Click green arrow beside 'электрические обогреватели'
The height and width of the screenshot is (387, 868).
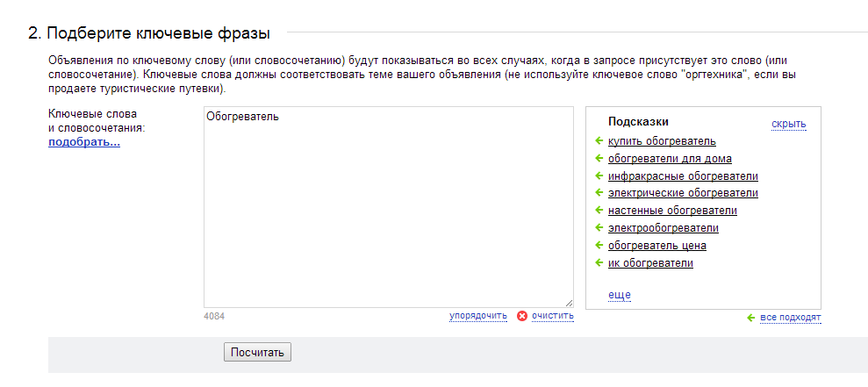point(599,193)
